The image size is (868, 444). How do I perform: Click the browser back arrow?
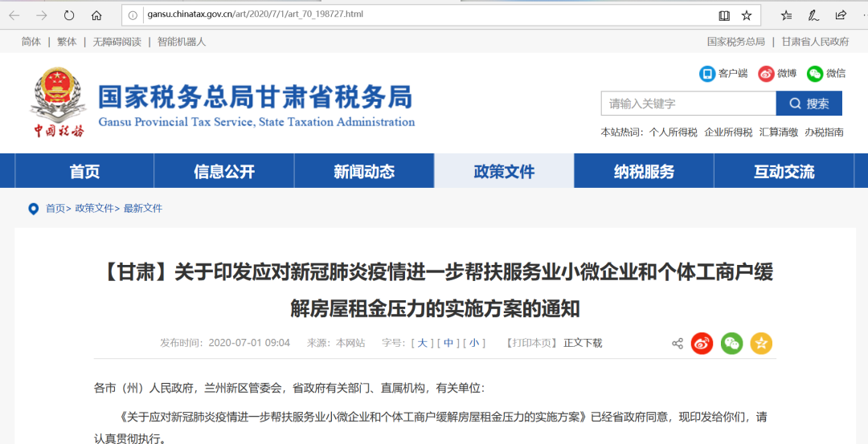(14, 15)
